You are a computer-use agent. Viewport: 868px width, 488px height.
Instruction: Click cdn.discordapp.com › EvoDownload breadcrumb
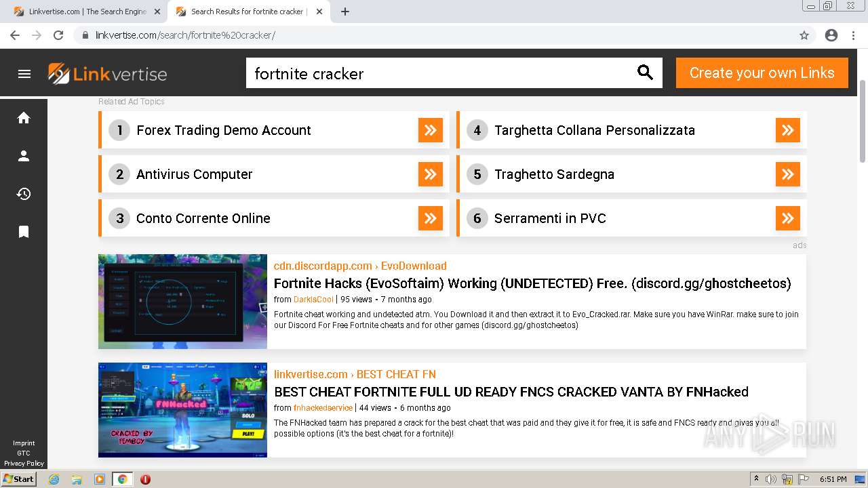(x=360, y=266)
